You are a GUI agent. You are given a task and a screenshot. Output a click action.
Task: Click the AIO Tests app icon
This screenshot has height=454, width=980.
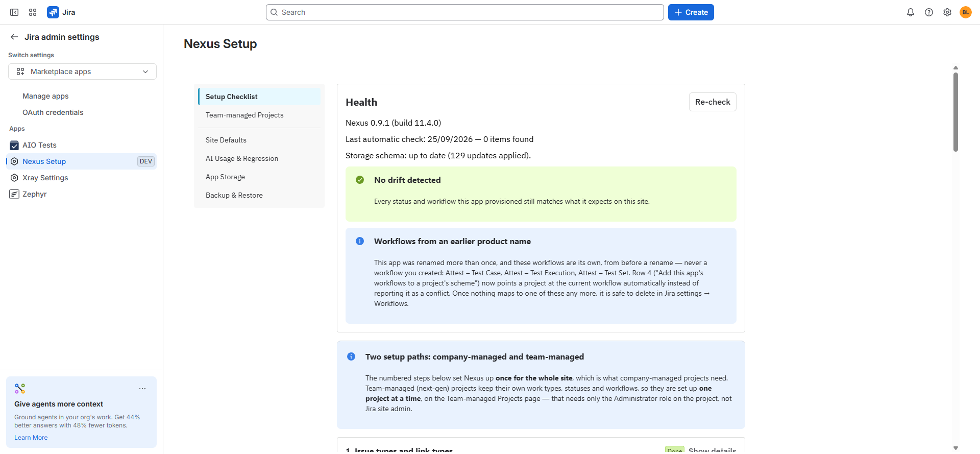(14, 145)
